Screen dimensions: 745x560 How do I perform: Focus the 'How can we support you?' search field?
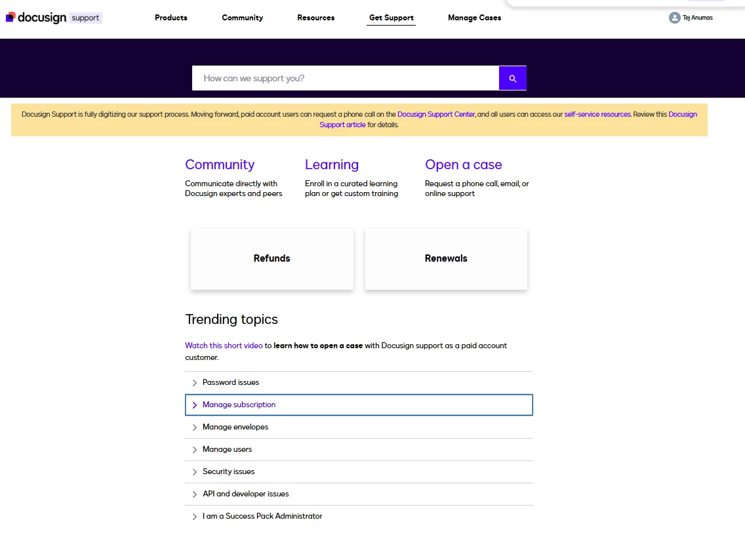346,79
